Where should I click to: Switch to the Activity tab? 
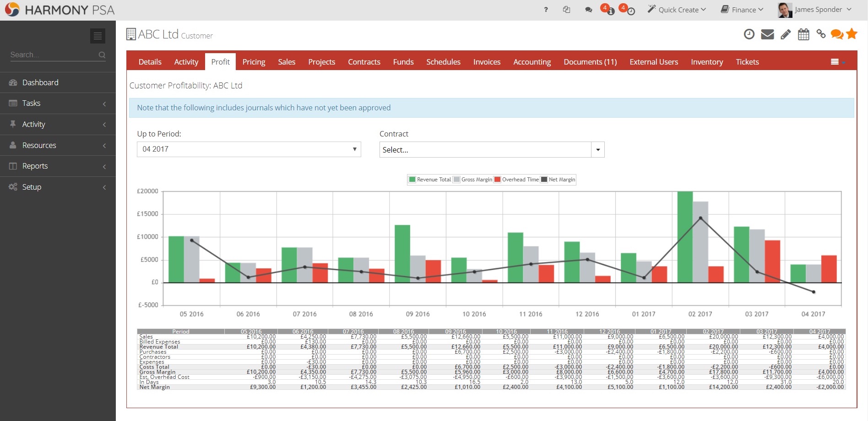click(186, 62)
